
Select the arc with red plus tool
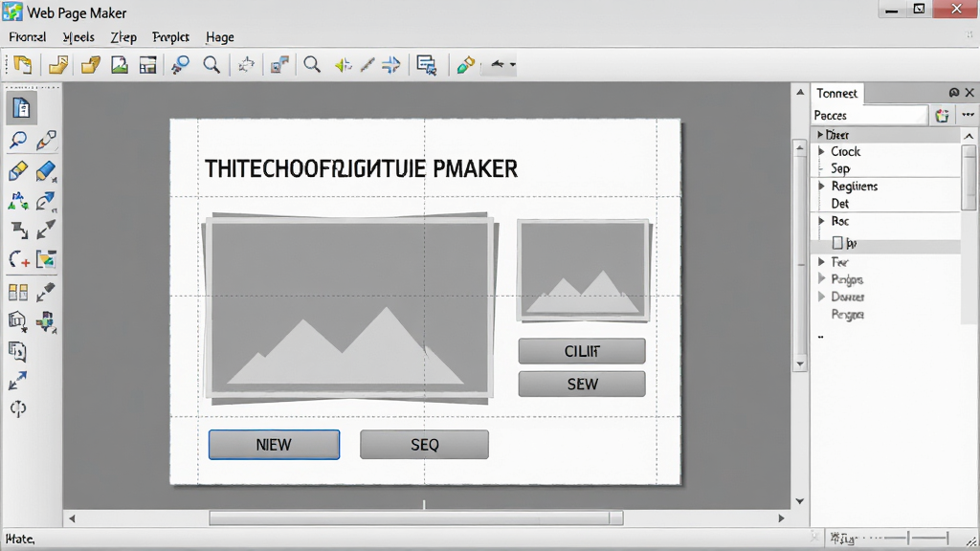[19, 259]
